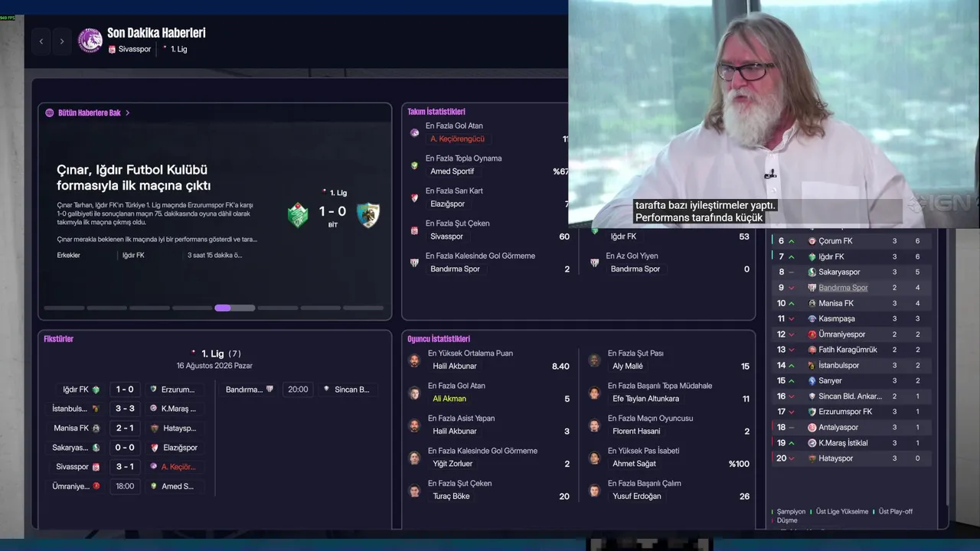The width and height of the screenshot is (980, 551).
Task: Click Sarıyer badge in league table
Action: pyautogui.click(x=812, y=380)
